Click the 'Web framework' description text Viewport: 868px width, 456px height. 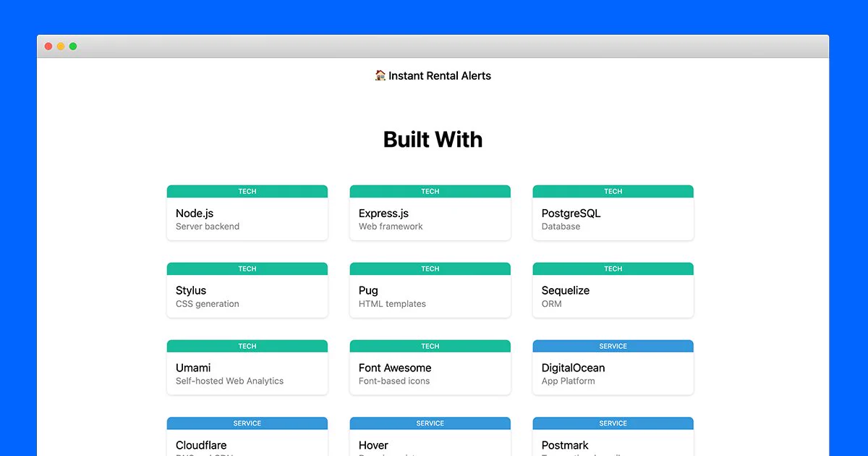coord(391,227)
